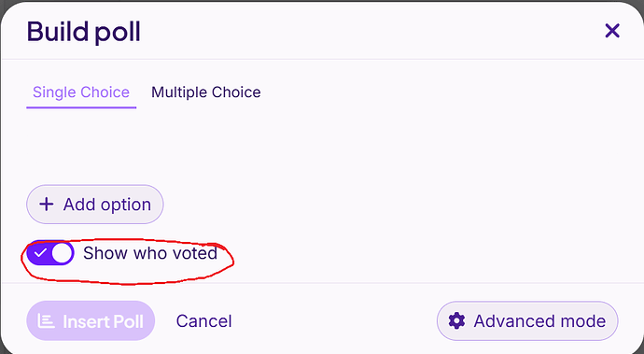The image size is (644, 354).
Task: Click the bar chart icon on Insert Poll
Action: coord(46,321)
